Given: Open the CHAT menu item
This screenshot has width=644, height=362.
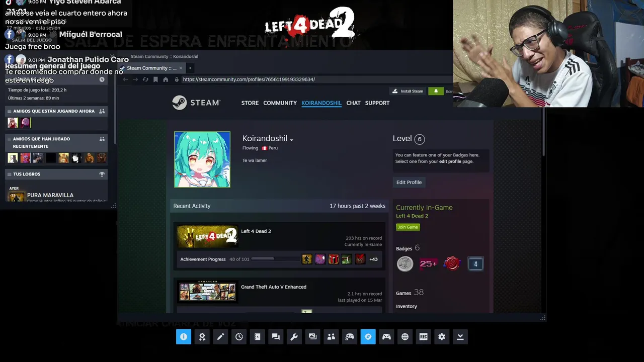Looking at the screenshot, I should 353,103.
